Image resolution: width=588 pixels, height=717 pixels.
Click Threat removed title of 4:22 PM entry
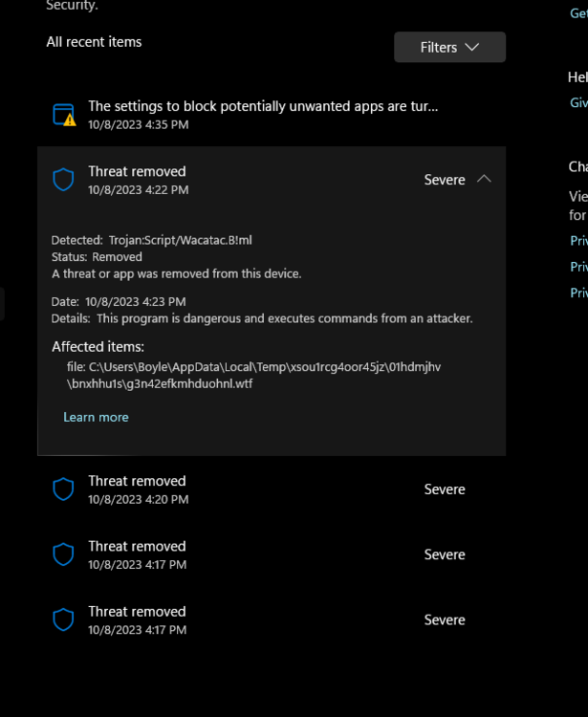(137, 171)
